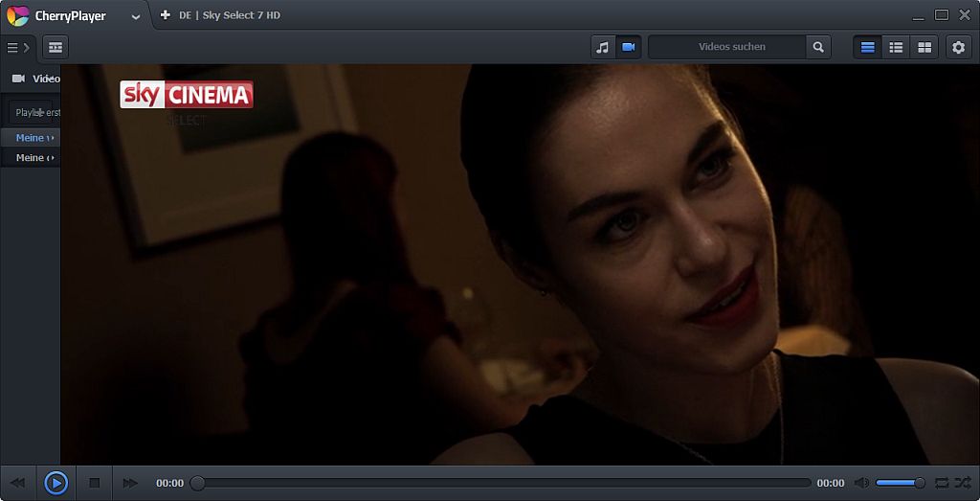Image resolution: width=980 pixels, height=501 pixels.
Task: Mute audio with speaker icon
Action: click(x=862, y=483)
